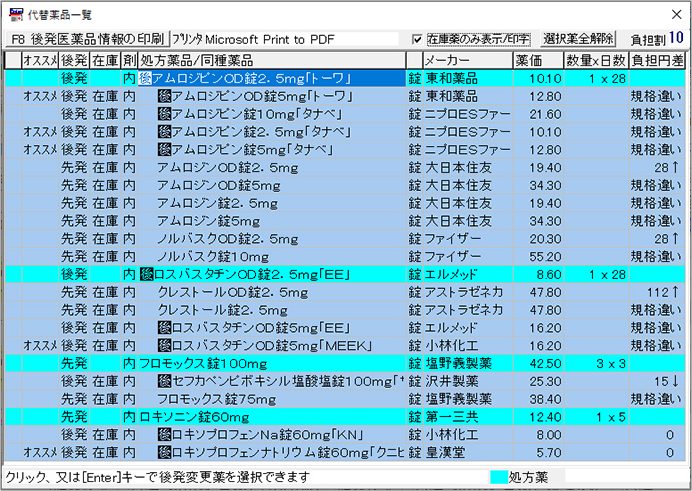Viewport: 692px width, 491px height.
Task: Select アムロジピン錠5mg「タナベ」 row
Action: (x=345, y=150)
